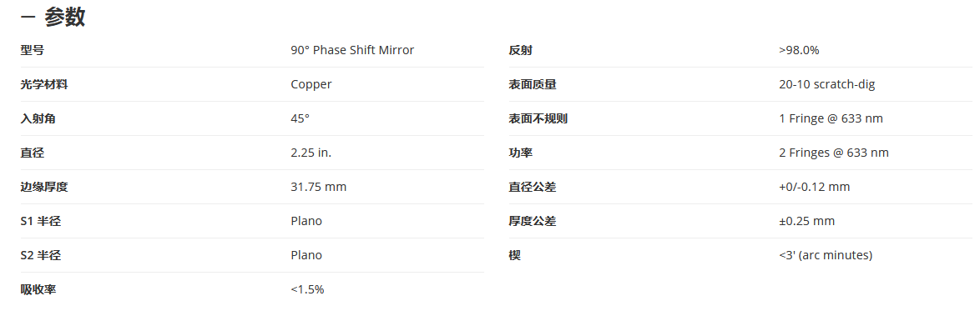Click the 型号 label
The image size is (980, 326).
click(33, 51)
